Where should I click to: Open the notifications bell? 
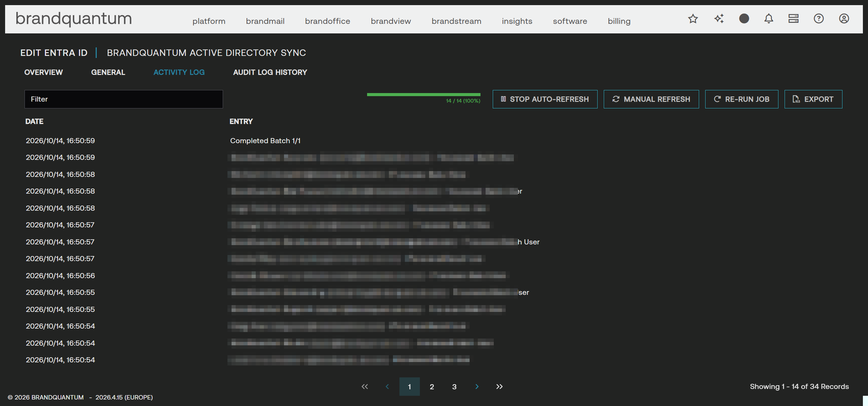[x=769, y=19]
